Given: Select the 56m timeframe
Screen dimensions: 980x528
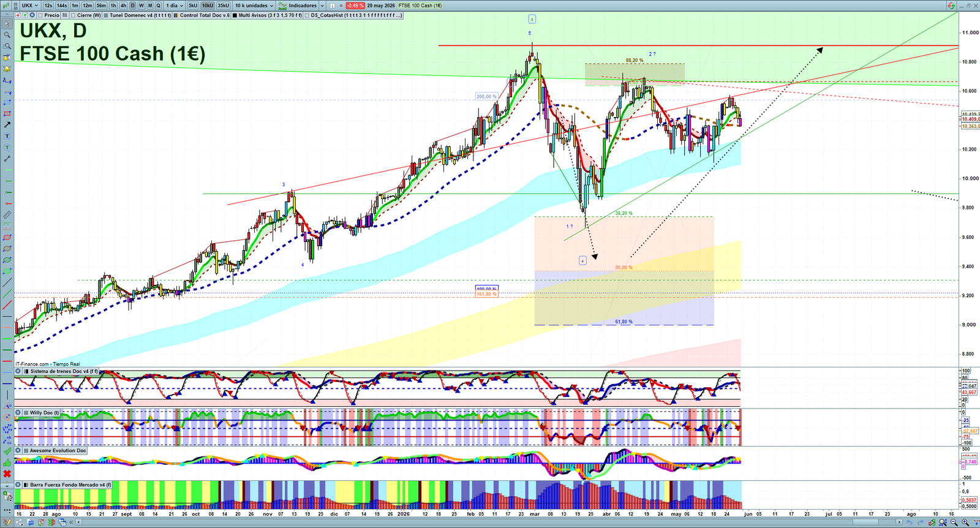Looking at the screenshot, I should tap(101, 6).
